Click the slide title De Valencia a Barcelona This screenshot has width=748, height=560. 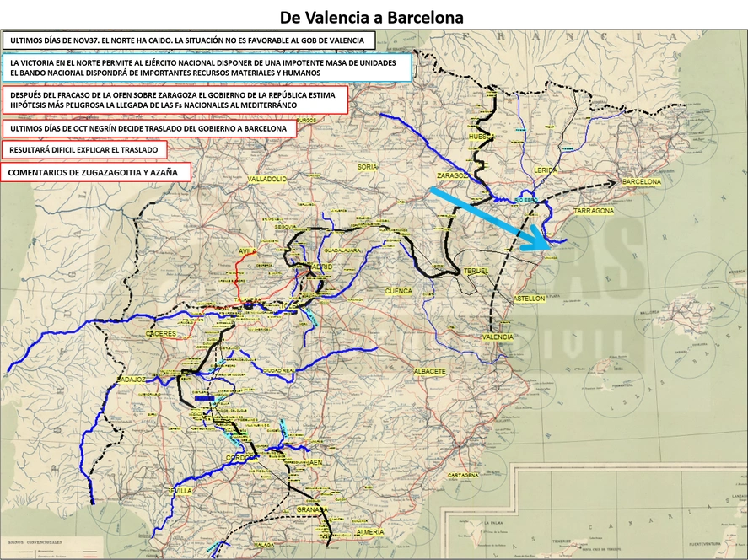pos(371,18)
